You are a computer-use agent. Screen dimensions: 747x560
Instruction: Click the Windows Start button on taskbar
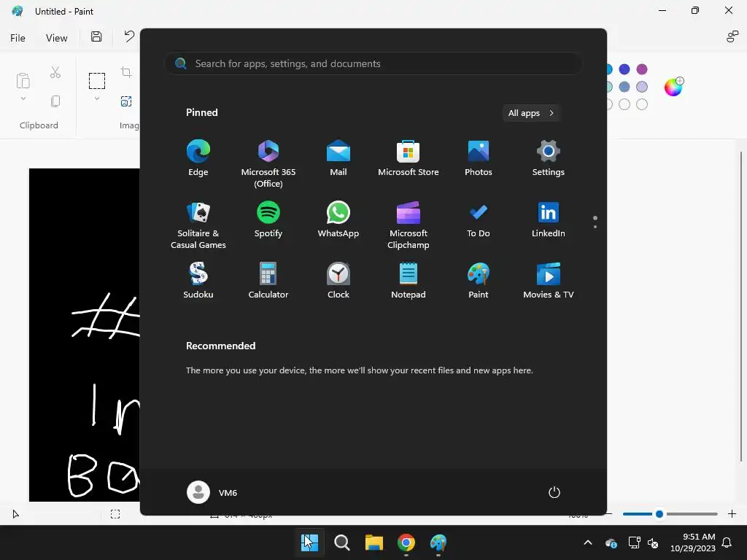point(309,542)
